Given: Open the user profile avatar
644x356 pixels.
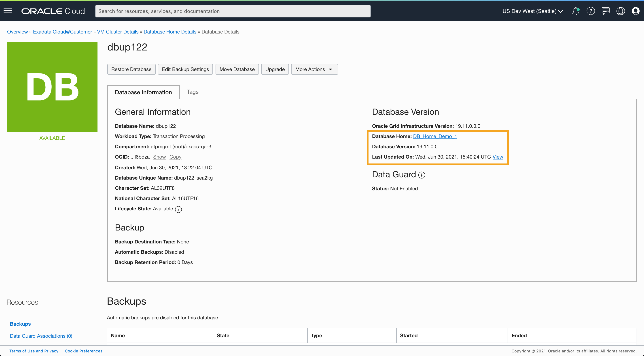Looking at the screenshot, I should pos(635,11).
